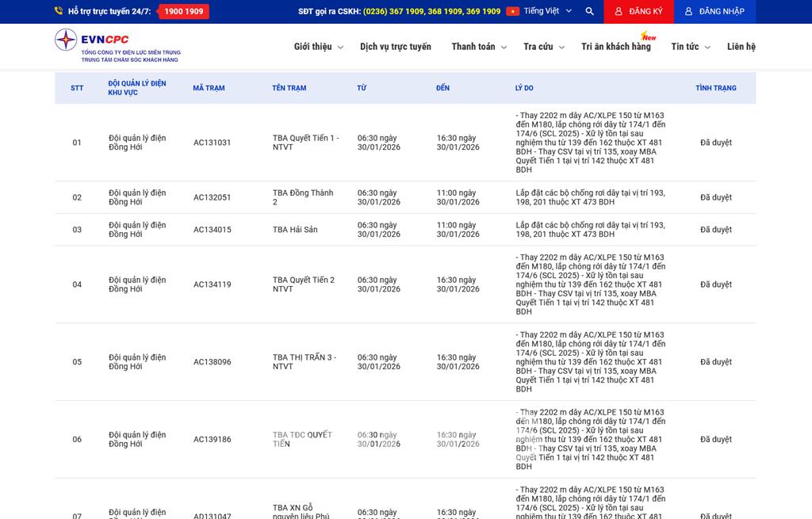
Task: Open Dịch vụ trực tuyến menu
Action: point(395,47)
